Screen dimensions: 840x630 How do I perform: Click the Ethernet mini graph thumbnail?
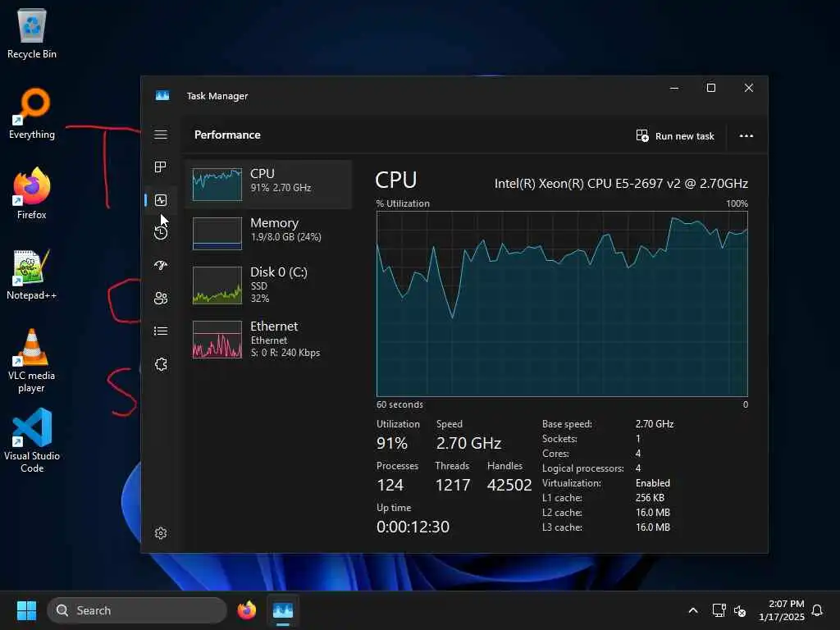[x=217, y=340]
